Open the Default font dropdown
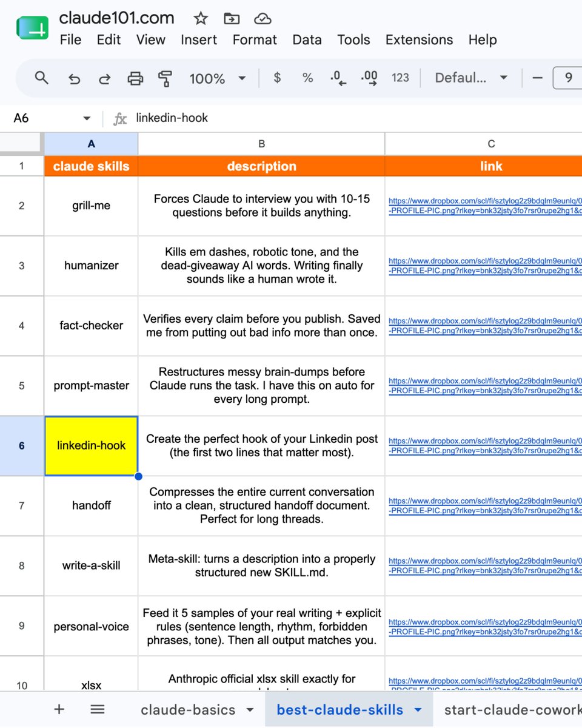This screenshot has width=582, height=728. coord(471,78)
